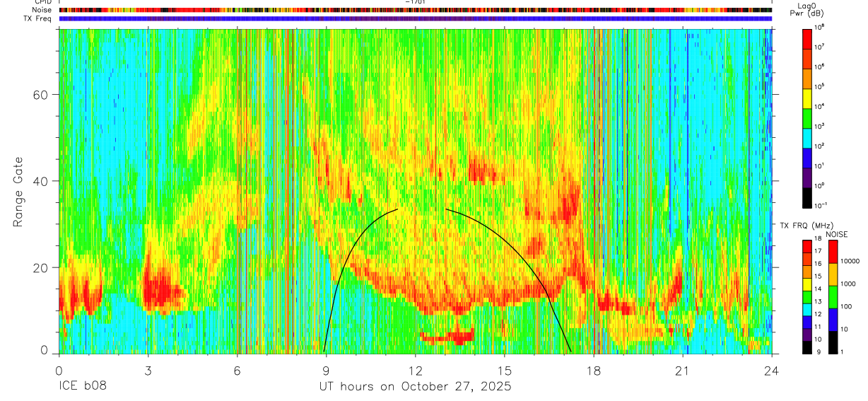Click the x-axis tick label "24"

tap(772, 371)
